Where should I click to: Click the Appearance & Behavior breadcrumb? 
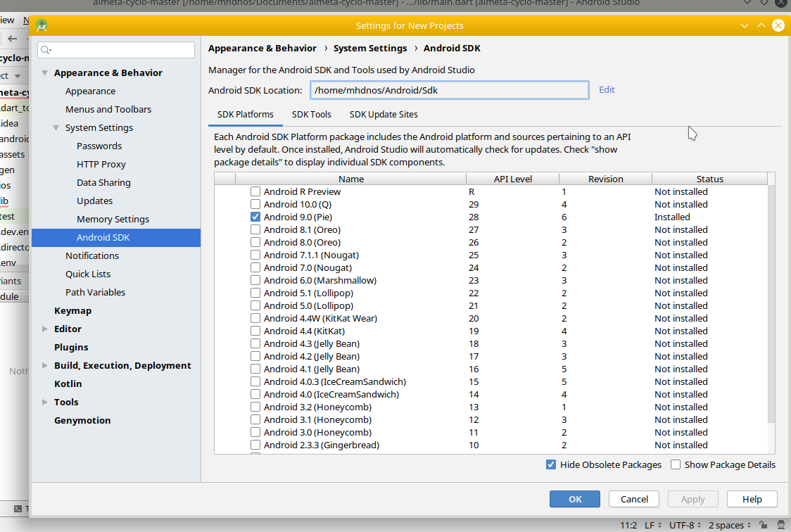[262, 48]
